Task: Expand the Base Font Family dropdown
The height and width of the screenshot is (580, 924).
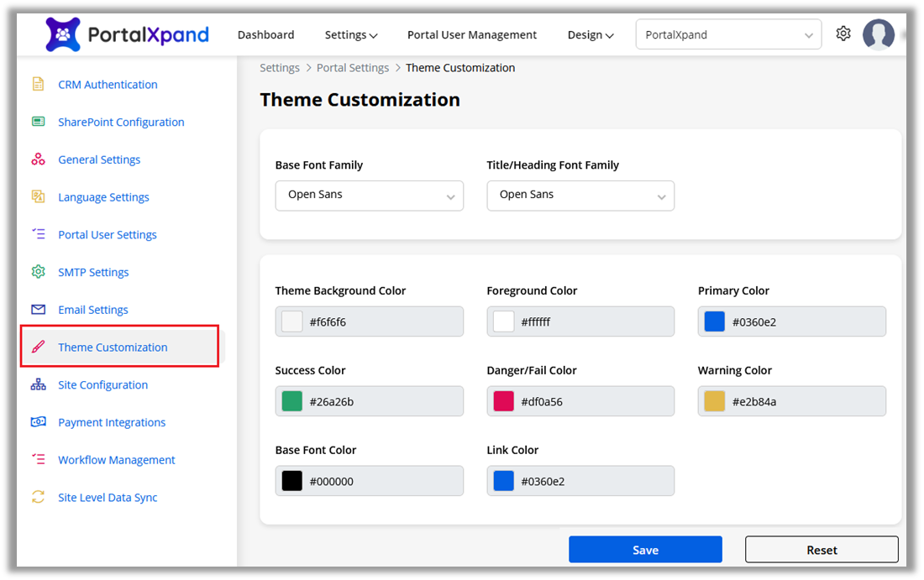Action: (369, 195)
